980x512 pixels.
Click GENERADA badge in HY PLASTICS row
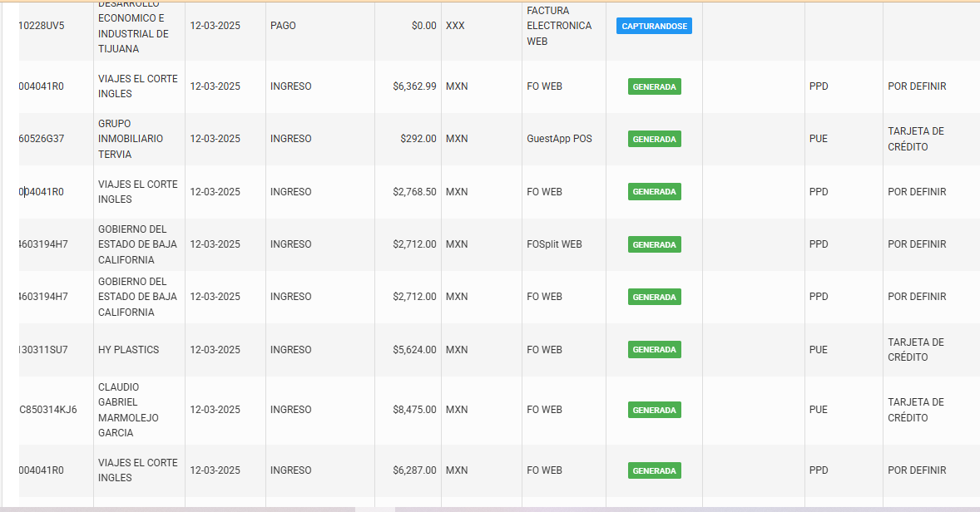654,350
